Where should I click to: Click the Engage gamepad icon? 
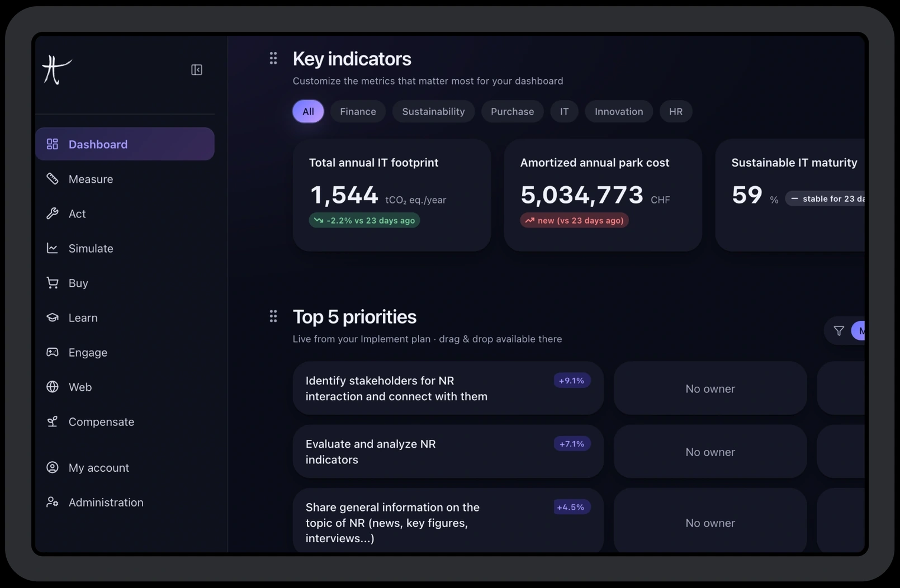point(53,352)
